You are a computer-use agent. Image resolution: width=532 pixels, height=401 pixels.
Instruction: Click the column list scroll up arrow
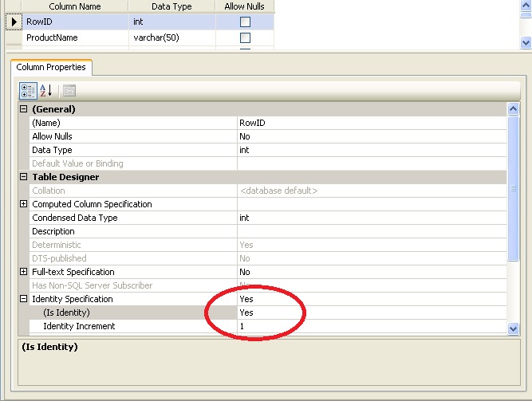[526, 6]
